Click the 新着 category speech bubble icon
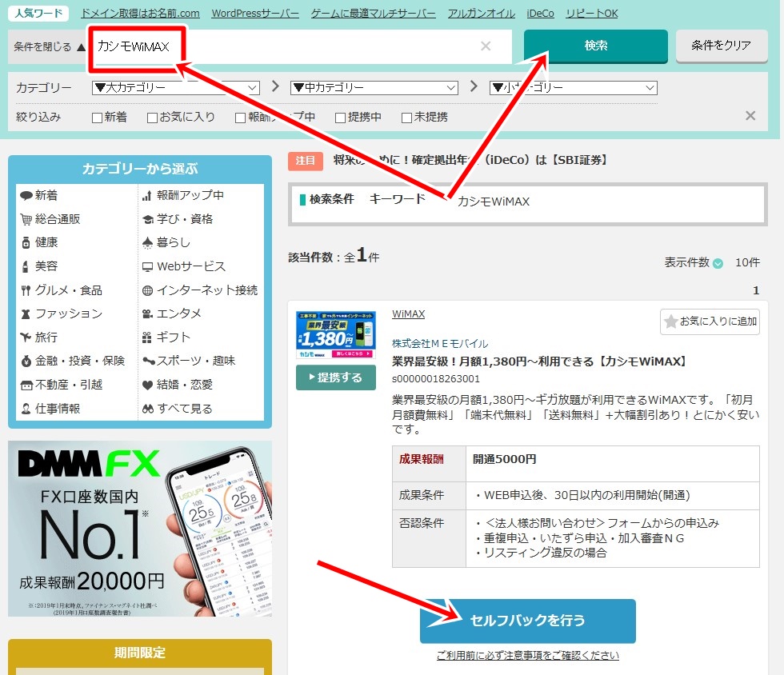The height and width of the screenshot is (675, 784). coord(26,195)
